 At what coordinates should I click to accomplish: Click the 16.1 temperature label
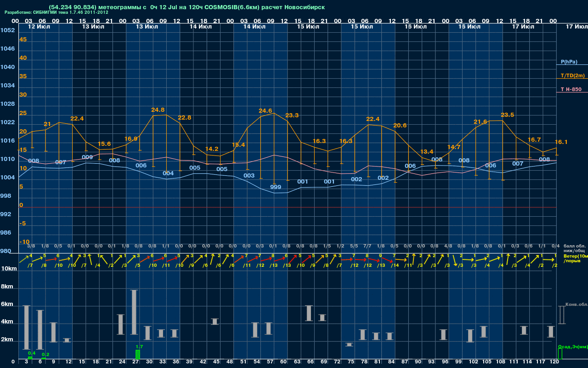point(561,142)
